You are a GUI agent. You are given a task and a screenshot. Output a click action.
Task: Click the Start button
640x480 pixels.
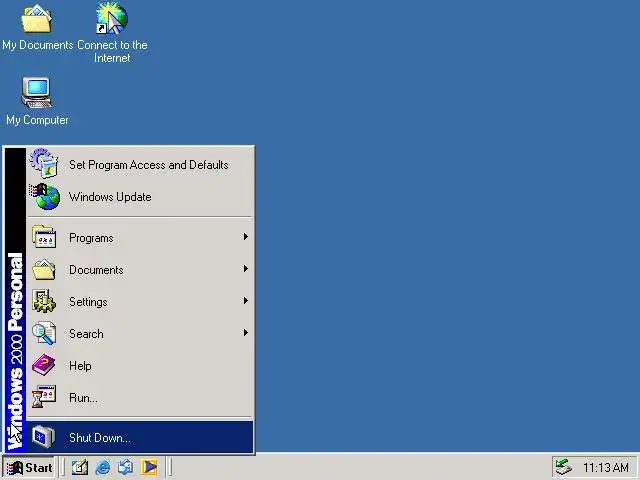[29, 468]
